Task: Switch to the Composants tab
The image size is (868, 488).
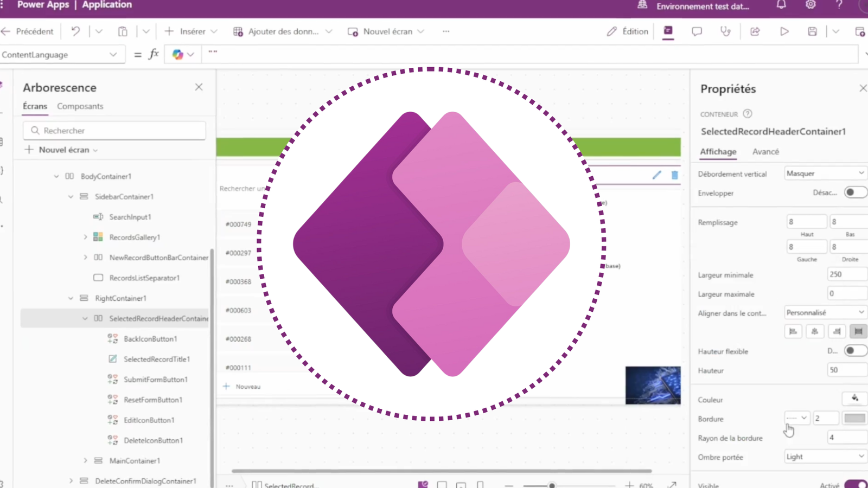Action: point(80,106)
